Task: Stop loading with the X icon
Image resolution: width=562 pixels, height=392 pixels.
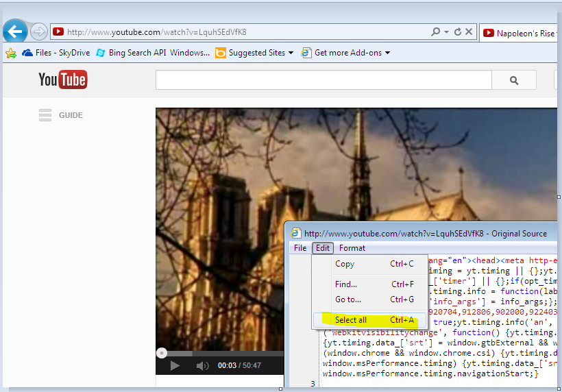Action: [x=469, y=32]
